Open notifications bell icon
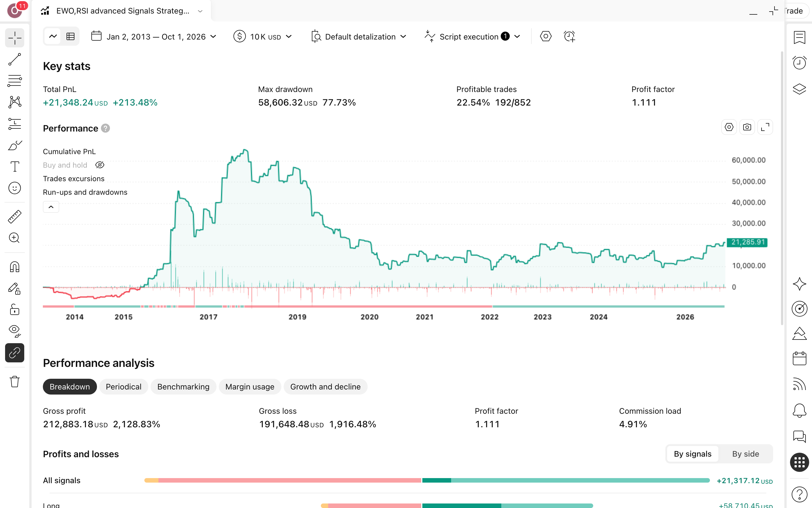Viewport: 812px width, 508px height. 799,411
